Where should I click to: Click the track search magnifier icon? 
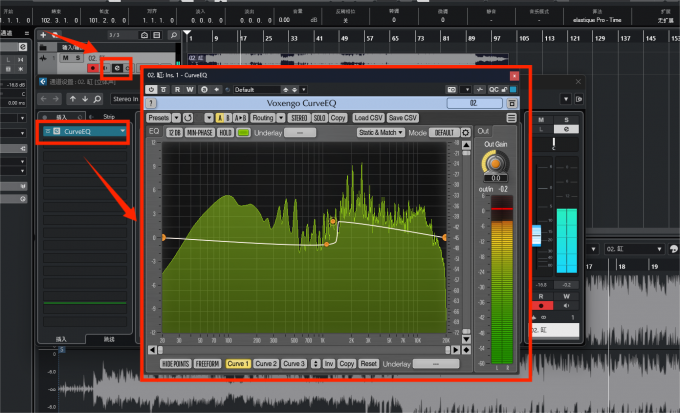point(173,35)
